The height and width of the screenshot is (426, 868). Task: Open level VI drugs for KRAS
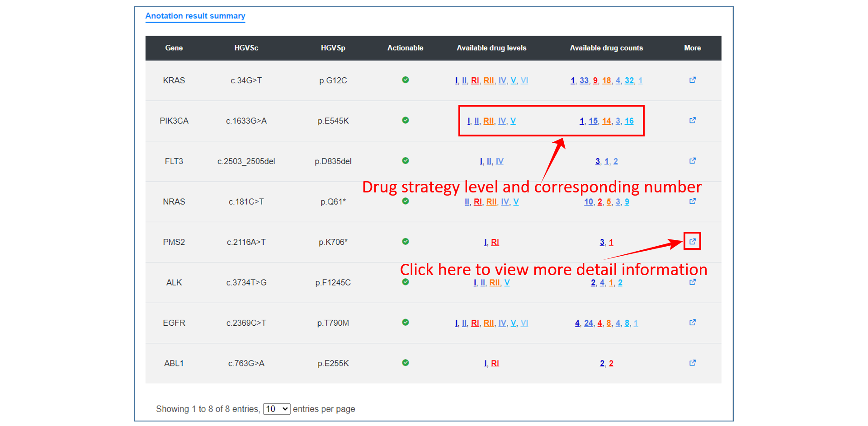tap(524, 80)
